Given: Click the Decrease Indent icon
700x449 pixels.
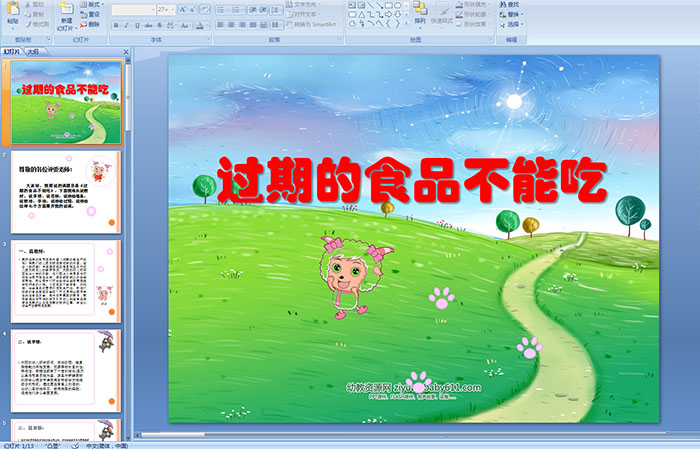Looking at the screenshot, I should click(252, 9).
